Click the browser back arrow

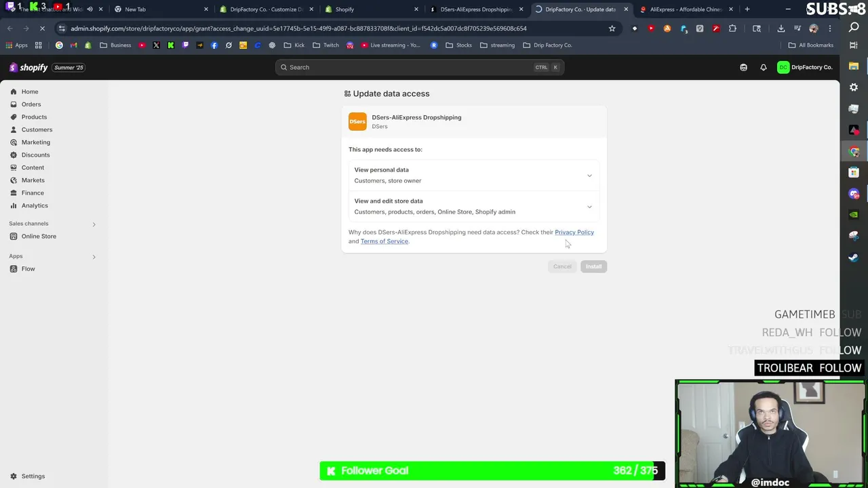[10, 28]
